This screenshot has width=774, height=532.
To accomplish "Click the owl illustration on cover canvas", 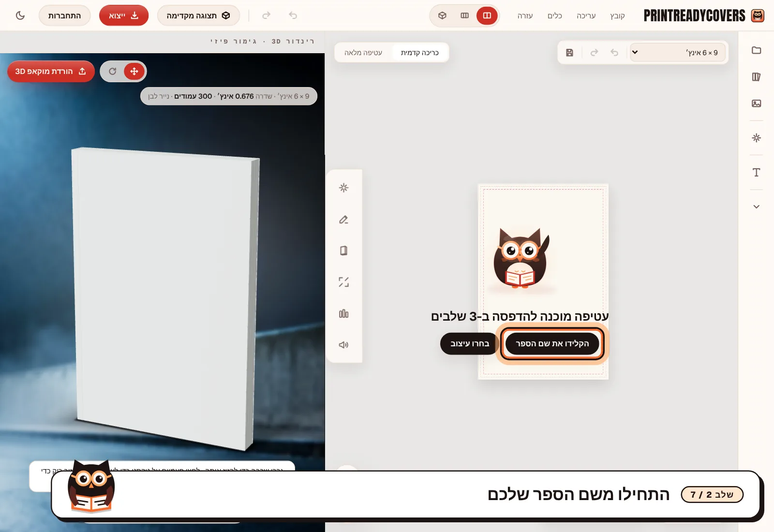I will coord(521,258).
